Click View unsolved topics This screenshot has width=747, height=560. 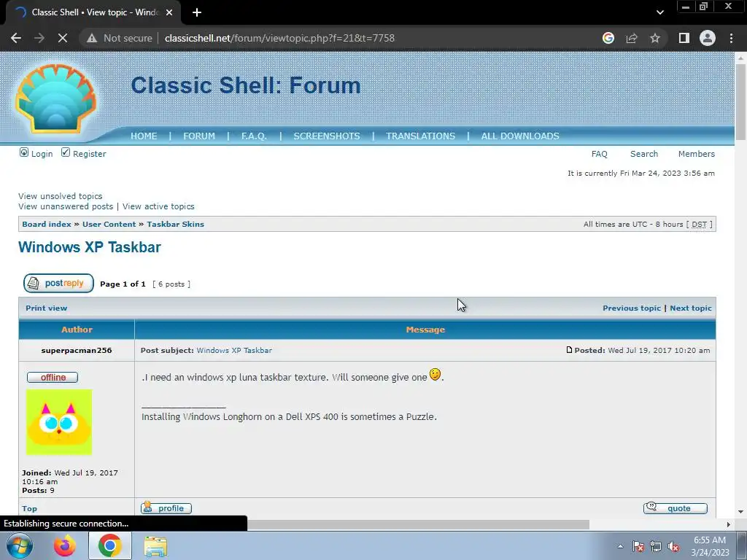tap(61, 196)
